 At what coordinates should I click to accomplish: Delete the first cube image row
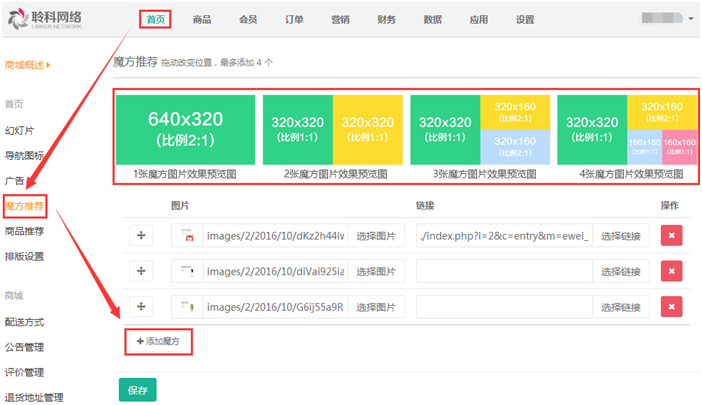click(671, 237)
